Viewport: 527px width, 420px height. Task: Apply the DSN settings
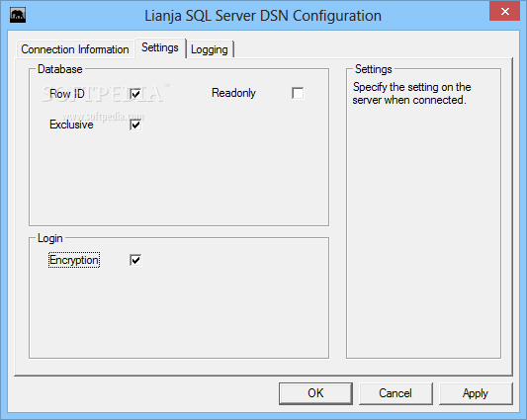coord(476,393)
